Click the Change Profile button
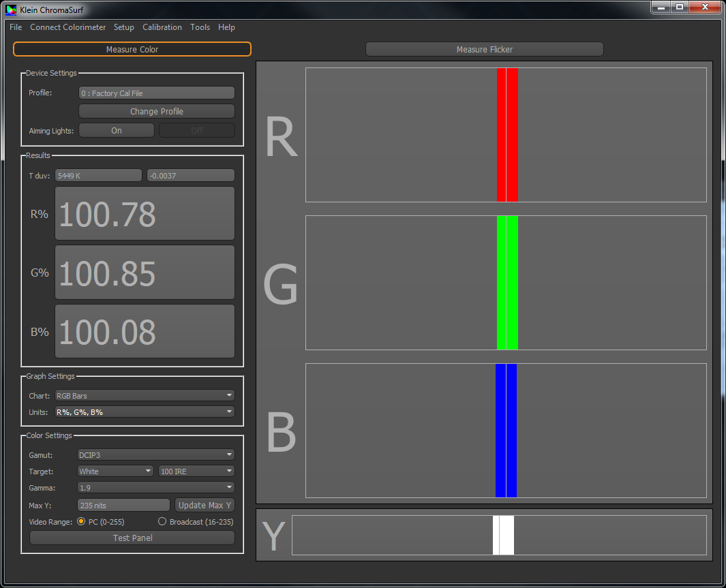The height and width of the screenshot is (588, 726). pyautogui.click(x=157, y=112)
